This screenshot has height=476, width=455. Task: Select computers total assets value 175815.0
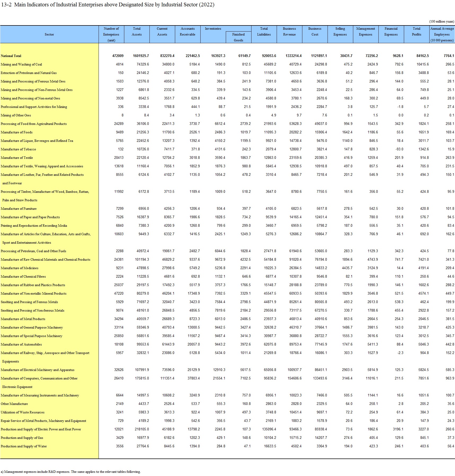click(x=142, y=378)
